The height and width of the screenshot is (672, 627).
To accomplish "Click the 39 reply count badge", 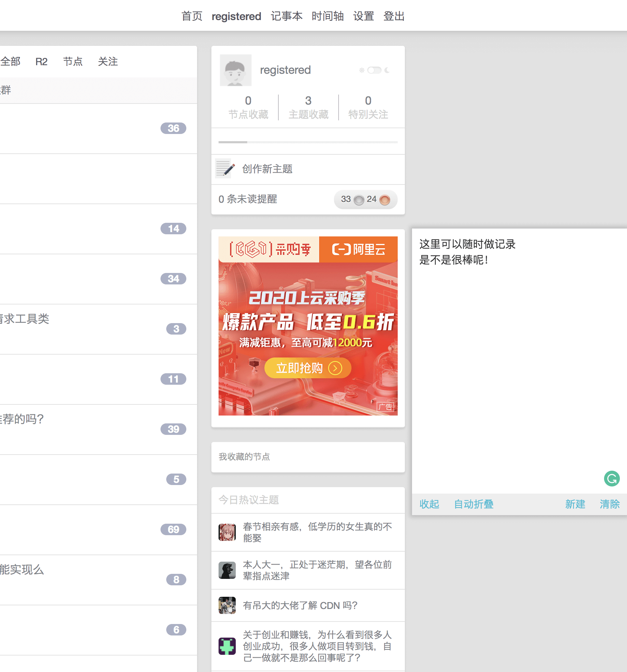I will point(173,429).
